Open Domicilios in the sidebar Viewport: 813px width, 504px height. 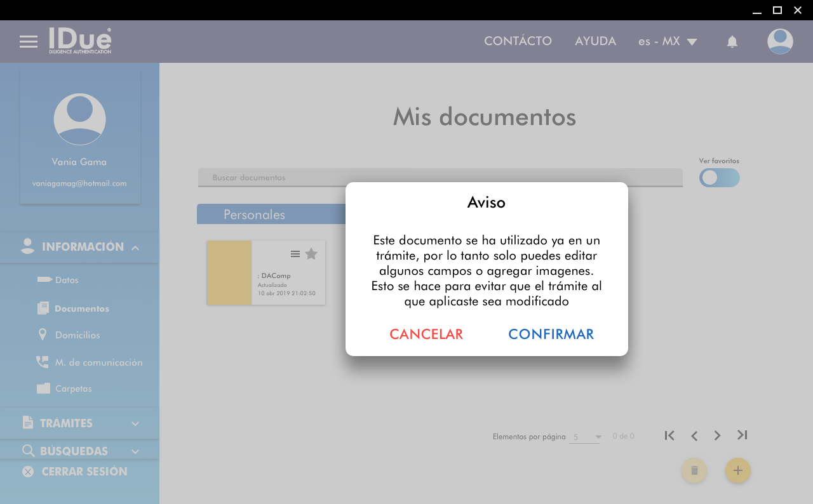[77, 335]
